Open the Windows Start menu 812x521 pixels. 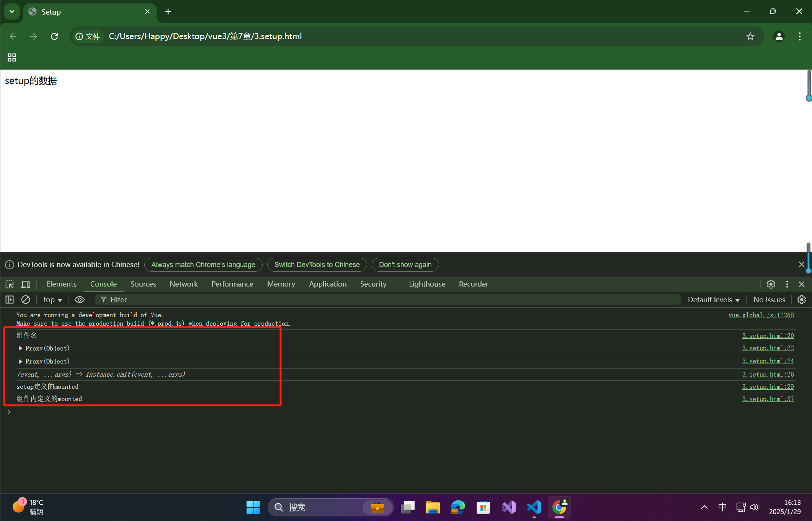[253, 508]
